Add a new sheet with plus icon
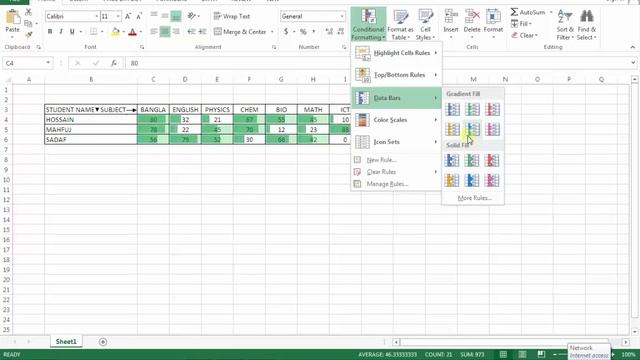 tap(103, 342)
